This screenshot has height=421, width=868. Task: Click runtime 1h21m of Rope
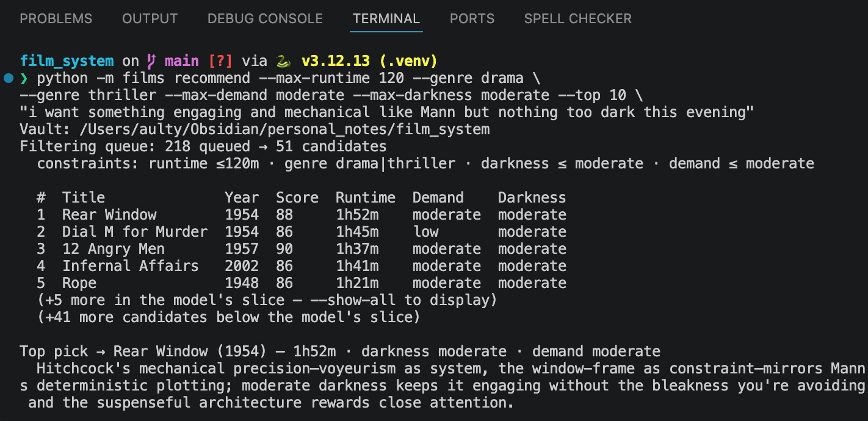tap(357, 283)
